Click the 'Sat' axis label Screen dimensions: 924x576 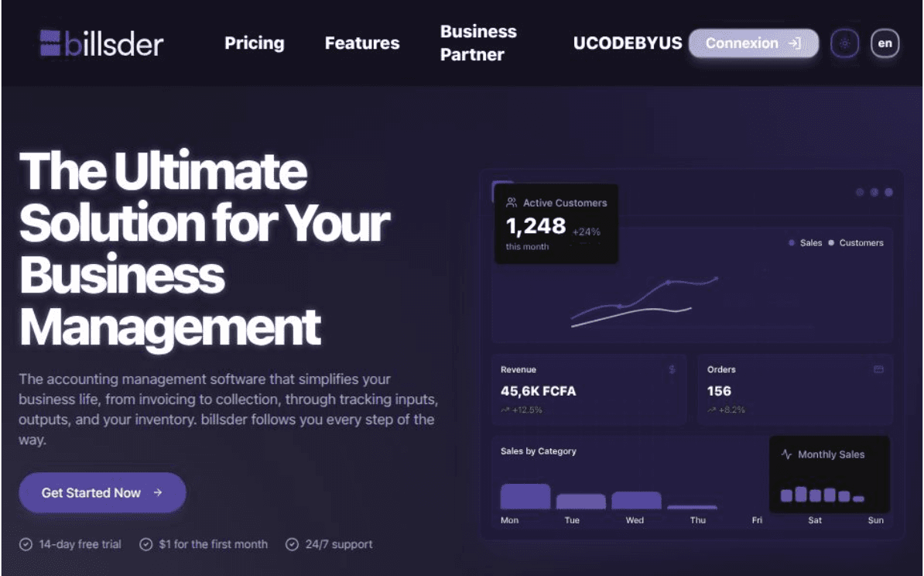[x=815, y=520]
